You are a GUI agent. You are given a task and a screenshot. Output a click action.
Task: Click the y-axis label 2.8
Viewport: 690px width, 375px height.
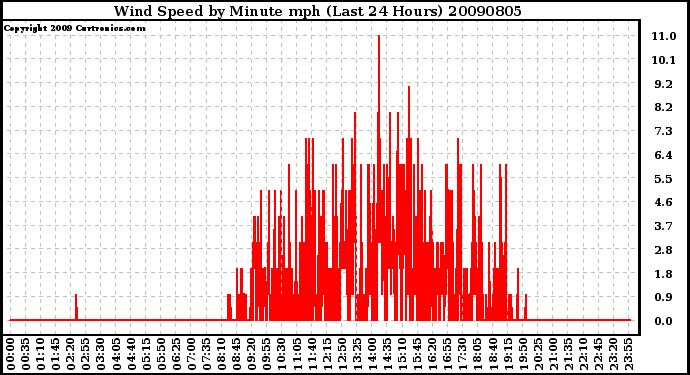tap(664, 250)
